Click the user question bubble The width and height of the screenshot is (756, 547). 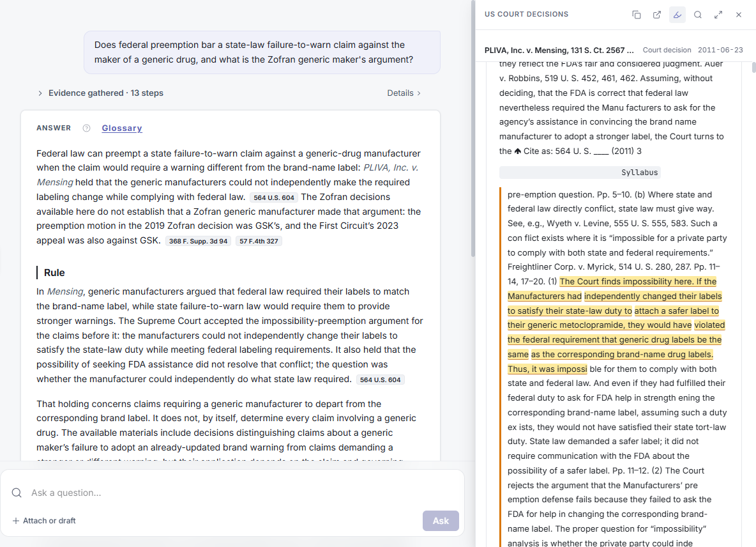coord(262,52)
